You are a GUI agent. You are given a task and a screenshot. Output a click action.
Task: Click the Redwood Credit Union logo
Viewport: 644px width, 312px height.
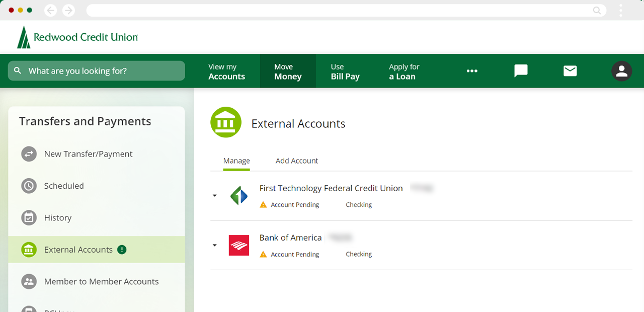[x=77, y=37]
